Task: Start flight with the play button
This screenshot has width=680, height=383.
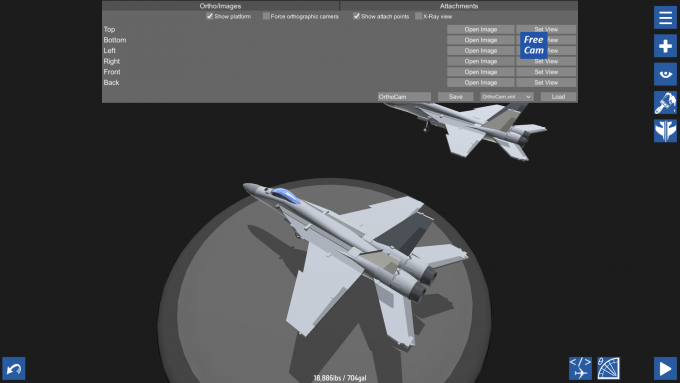Action: [x=665, y=369]
